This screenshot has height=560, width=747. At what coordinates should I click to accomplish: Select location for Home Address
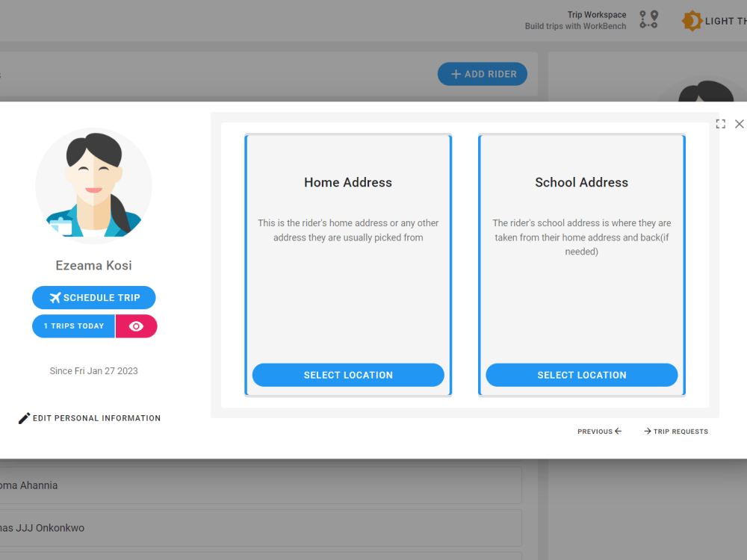tap(348, 376)
